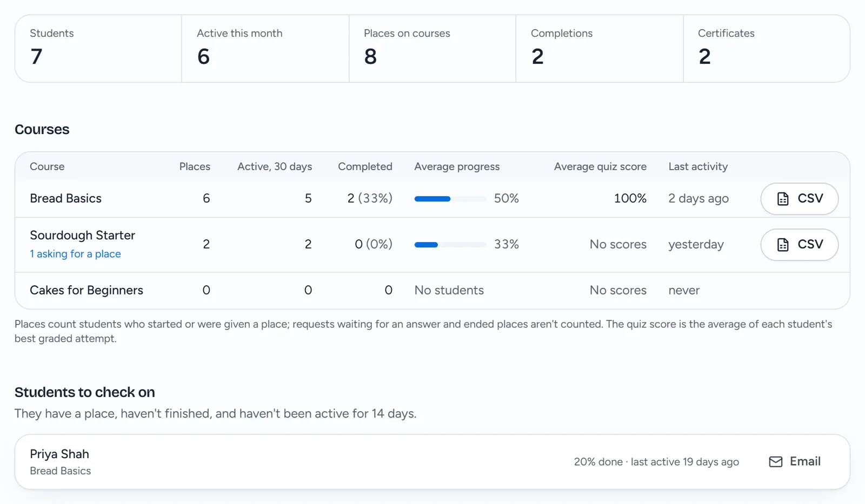Image resolution: width=865 pixels, height=504 pixels.
Task: Click the Priya Shah student name
Action: [59, 454]
